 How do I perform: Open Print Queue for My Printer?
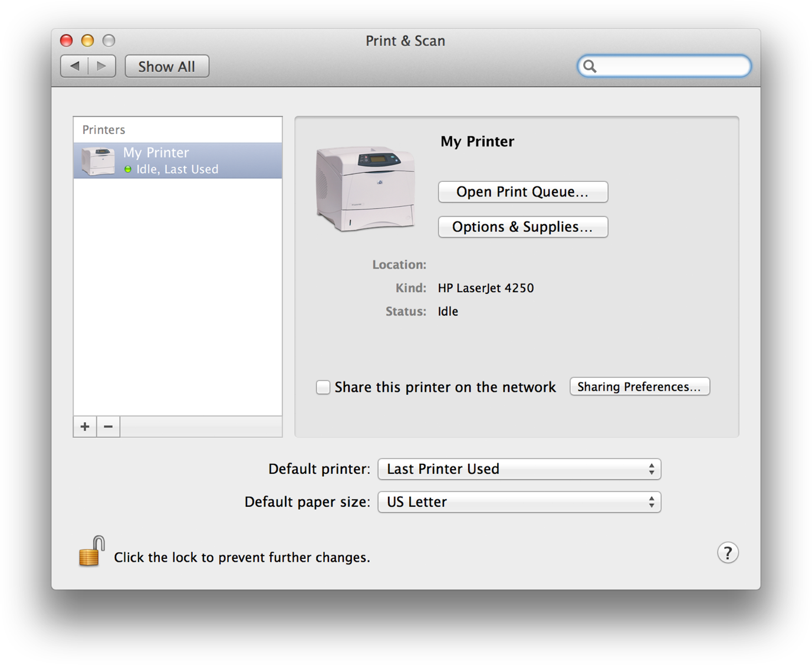[522, 192]
